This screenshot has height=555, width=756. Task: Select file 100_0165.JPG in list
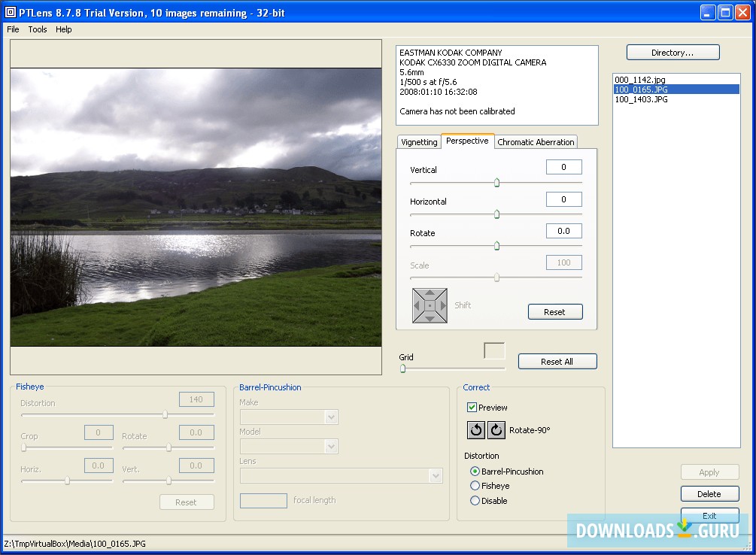tap(676, 89)
